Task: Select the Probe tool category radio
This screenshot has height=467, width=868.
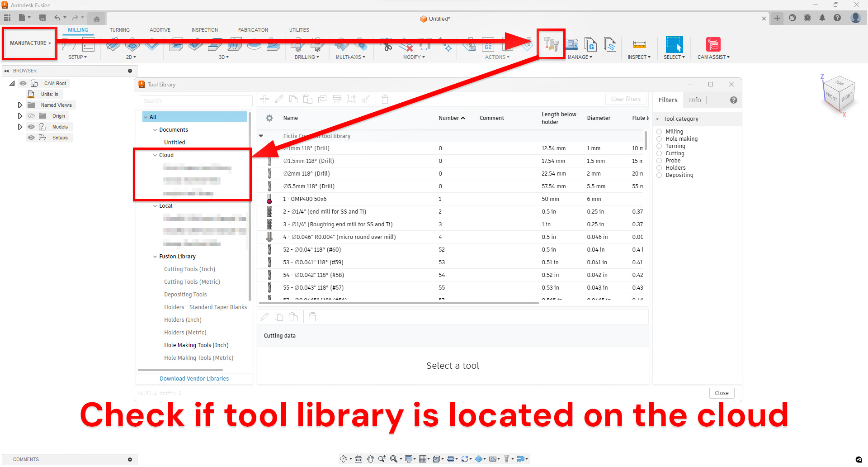Action: pos(659,161)
